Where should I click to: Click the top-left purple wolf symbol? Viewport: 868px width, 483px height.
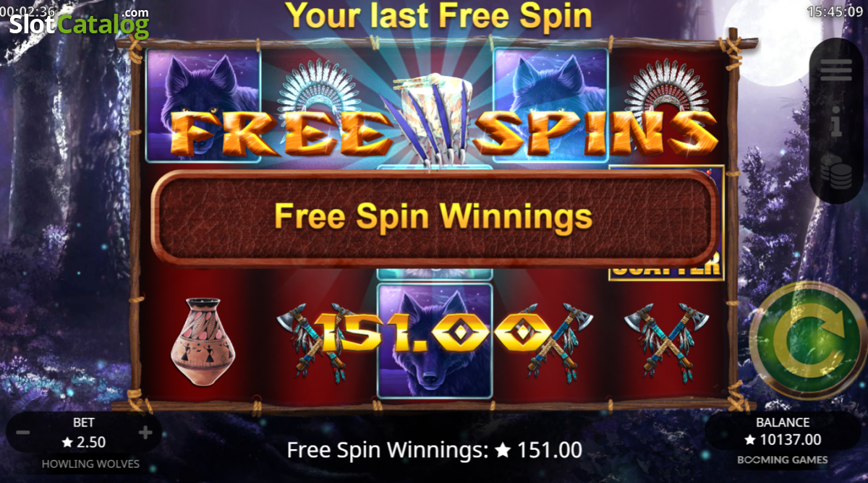pos(203,105)
